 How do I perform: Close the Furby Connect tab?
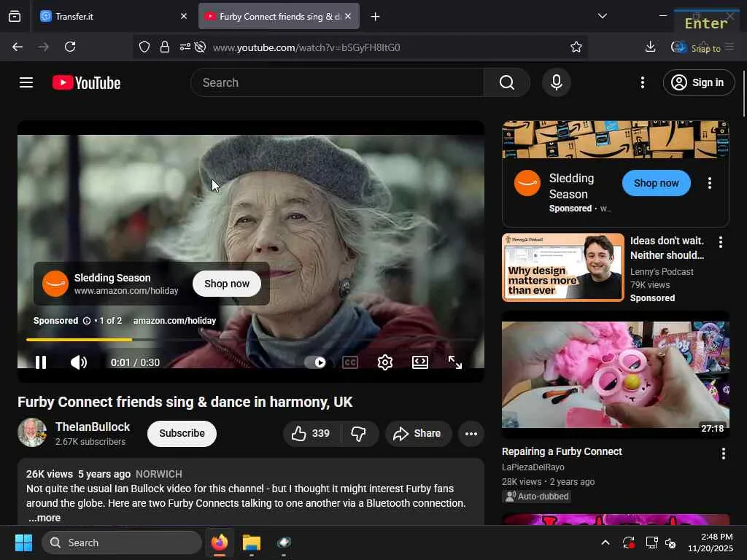(x=348, y=16)
